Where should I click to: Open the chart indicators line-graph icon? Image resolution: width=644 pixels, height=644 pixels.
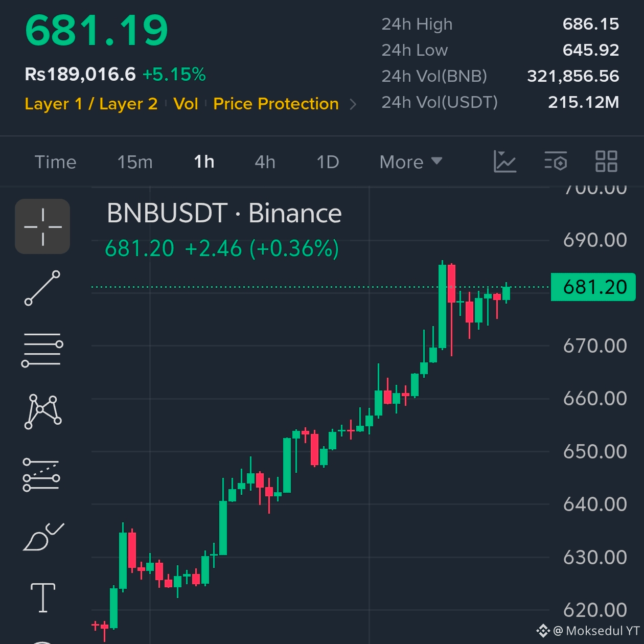[505, 162]
